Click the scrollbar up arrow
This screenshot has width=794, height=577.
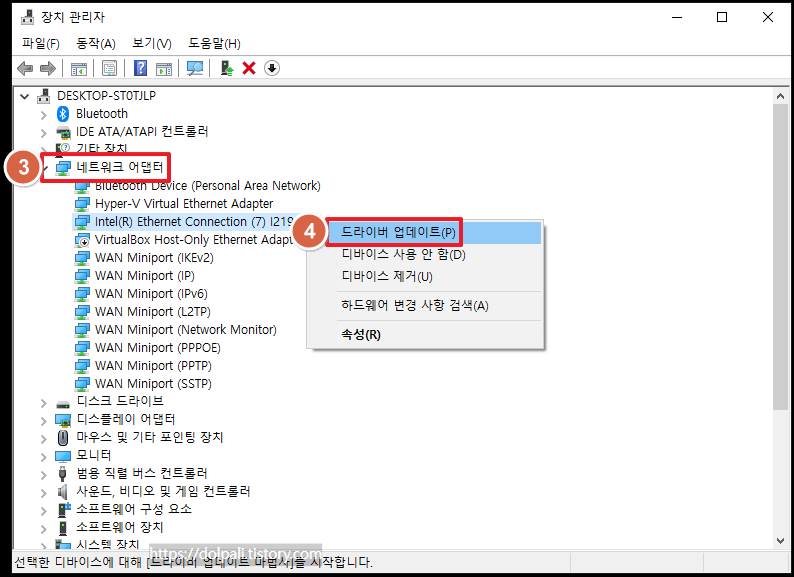(780, 96)
